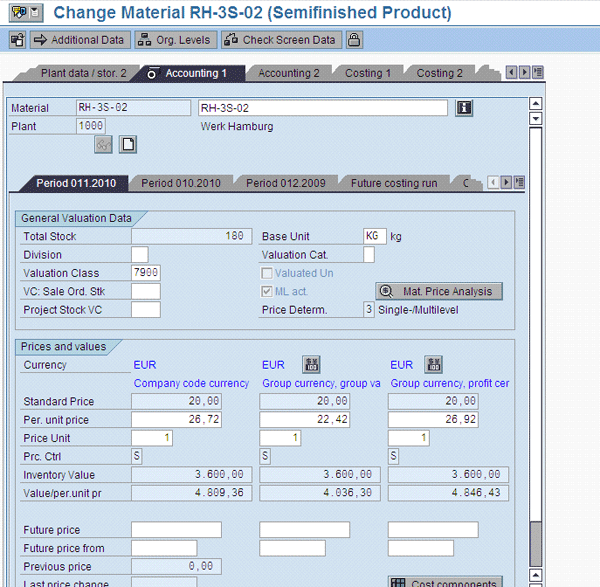Image resolution: width=600 pixels, height=587 pixels.
Task: Click Per. unit price 22,42 field
Action: (x=305, y=419)
